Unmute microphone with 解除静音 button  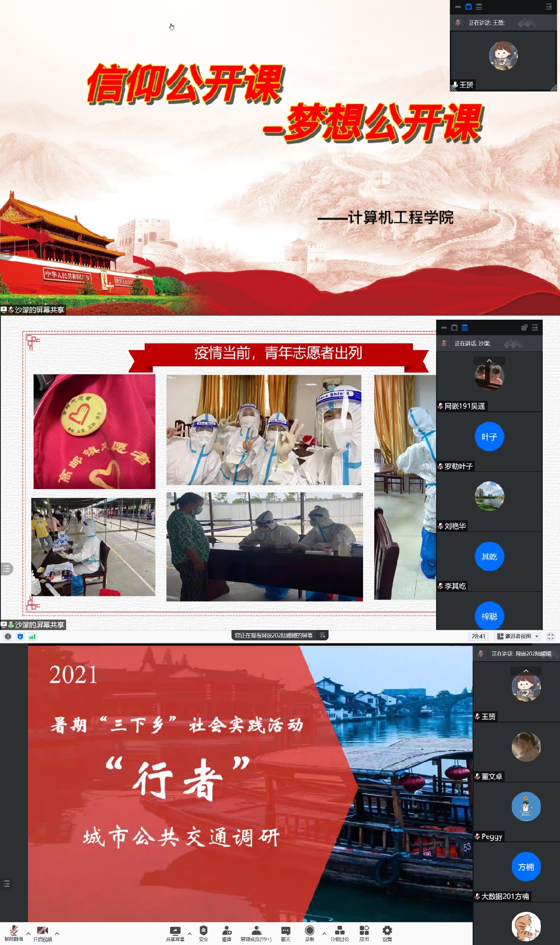(14, 933)
